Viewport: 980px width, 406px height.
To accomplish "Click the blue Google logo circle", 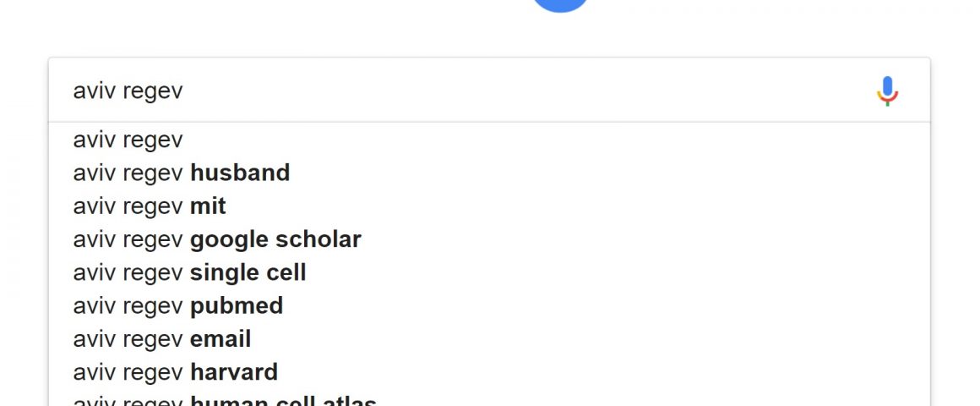I will (561, 6).
